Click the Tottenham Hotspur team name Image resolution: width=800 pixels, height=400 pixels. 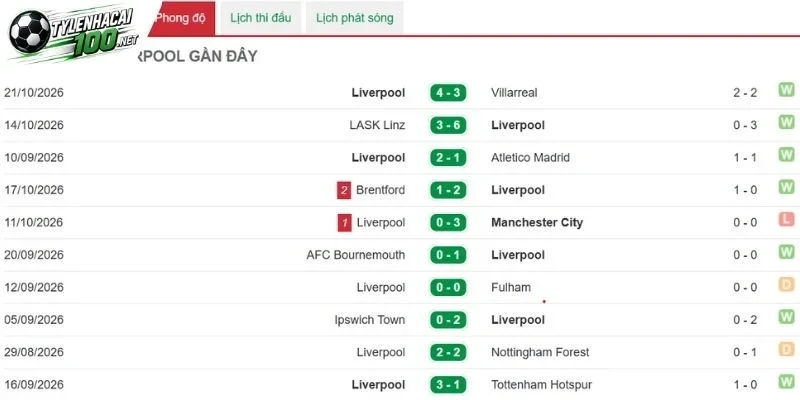click(541, 385)
